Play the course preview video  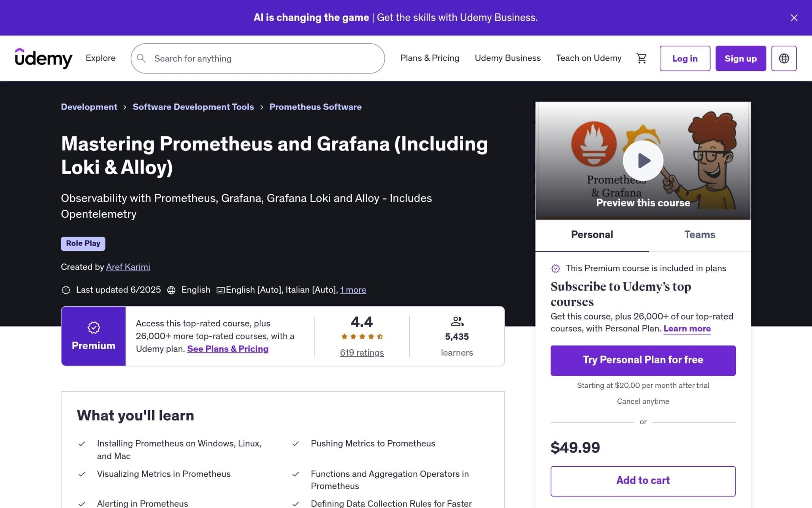point(643,161)
